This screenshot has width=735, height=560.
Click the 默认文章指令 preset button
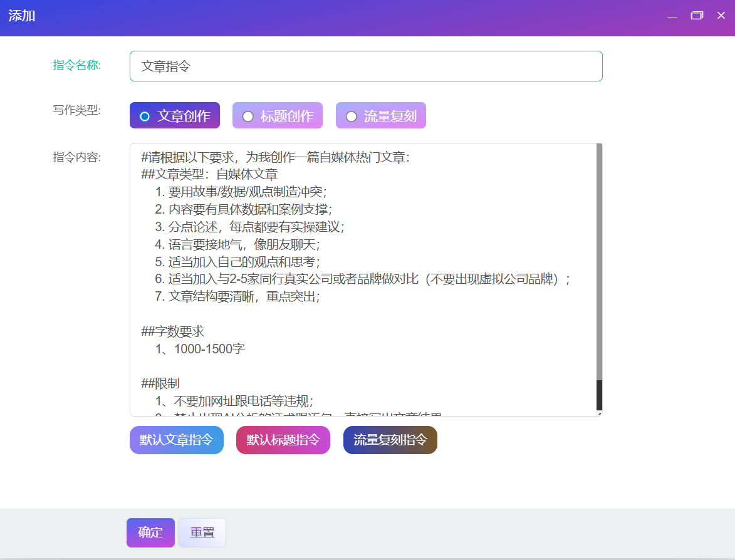coord(176,440)
